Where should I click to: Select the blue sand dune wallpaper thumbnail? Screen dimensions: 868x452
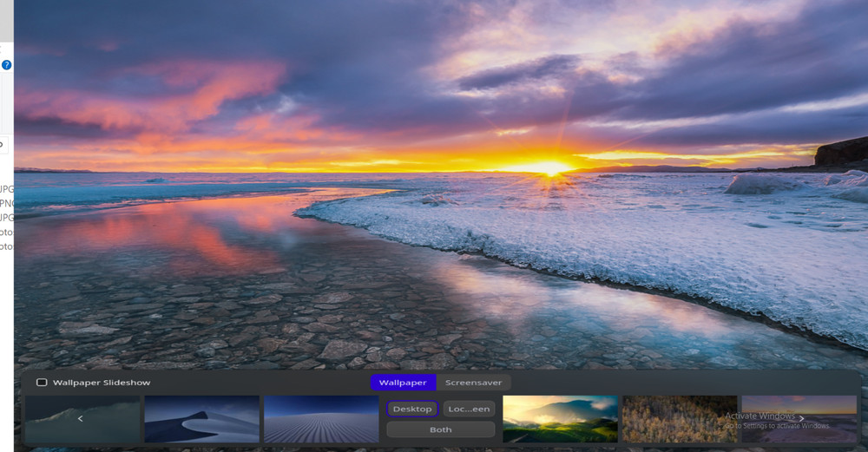coord(201,419)
